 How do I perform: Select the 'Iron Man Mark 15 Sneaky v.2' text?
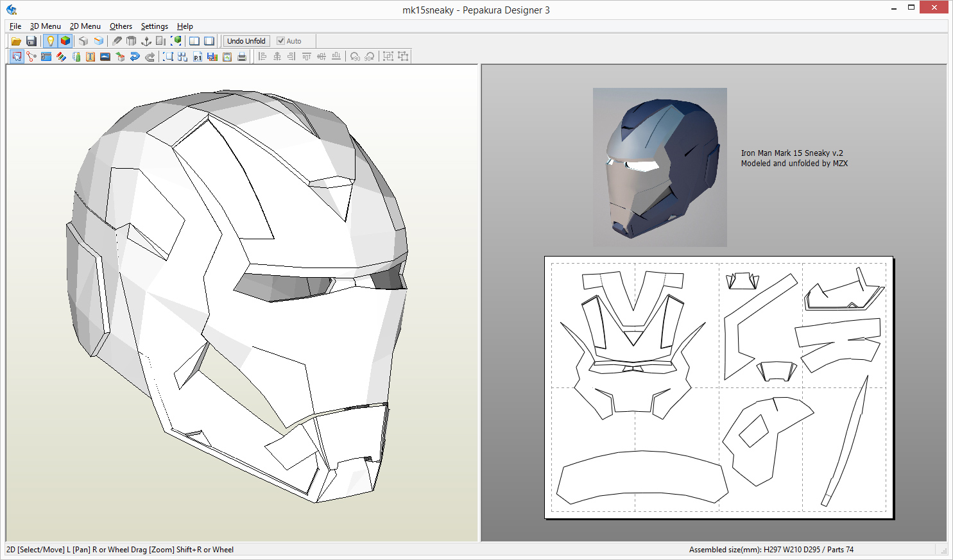pyautogui.click(x=792, y=153)
